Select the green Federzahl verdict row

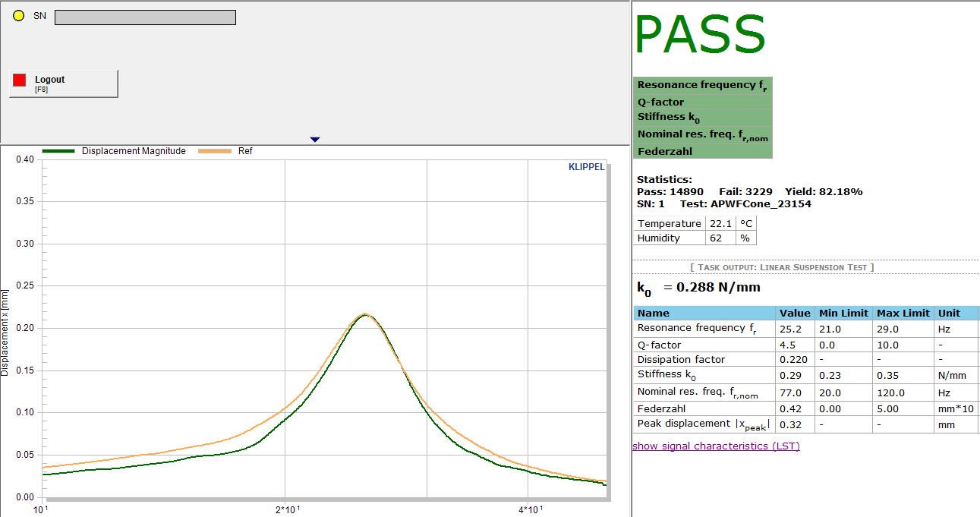coord(702,151)
